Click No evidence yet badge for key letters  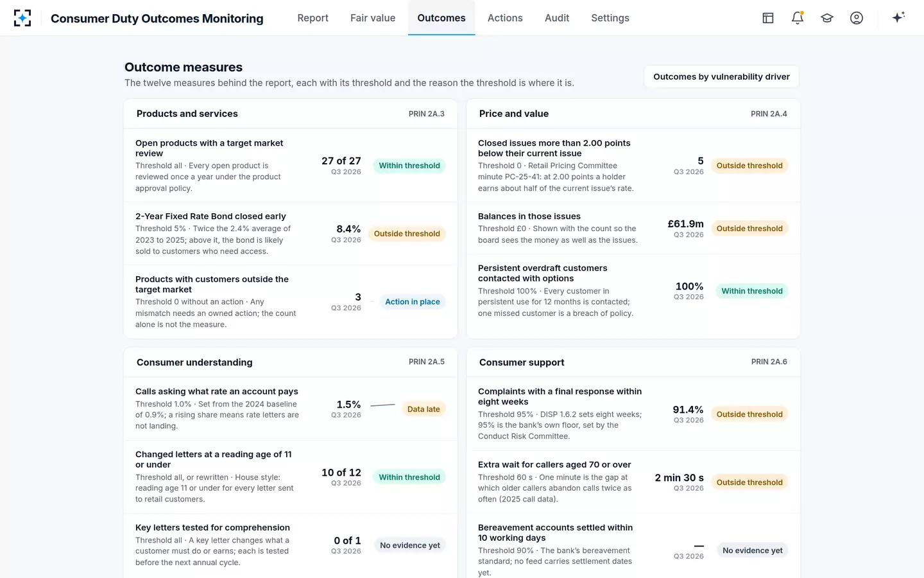point(410,545)
